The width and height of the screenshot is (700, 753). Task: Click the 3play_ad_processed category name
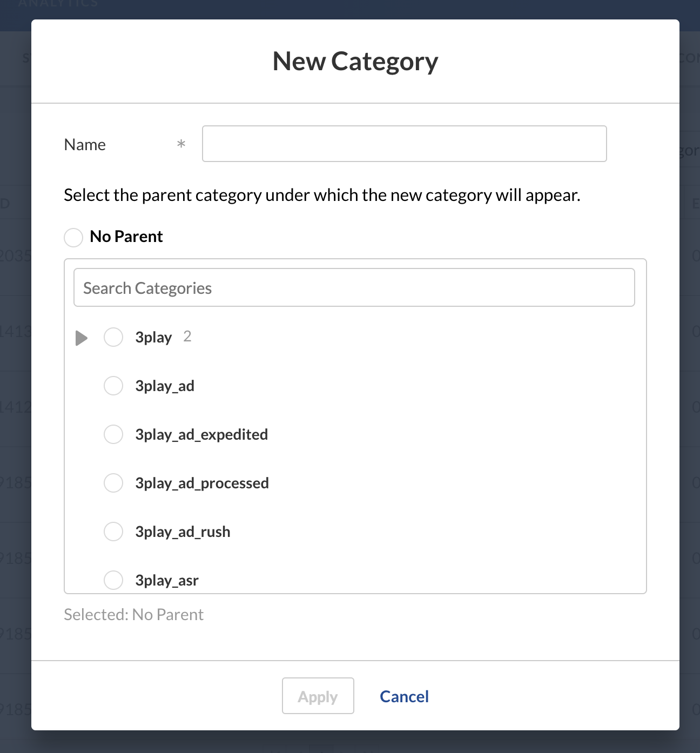click(x=202, y=483)
